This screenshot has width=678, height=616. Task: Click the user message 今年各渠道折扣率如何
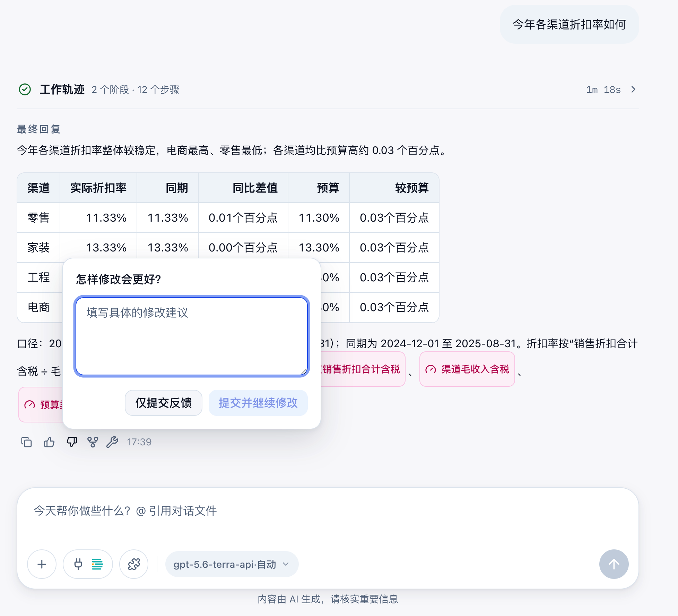569,24
